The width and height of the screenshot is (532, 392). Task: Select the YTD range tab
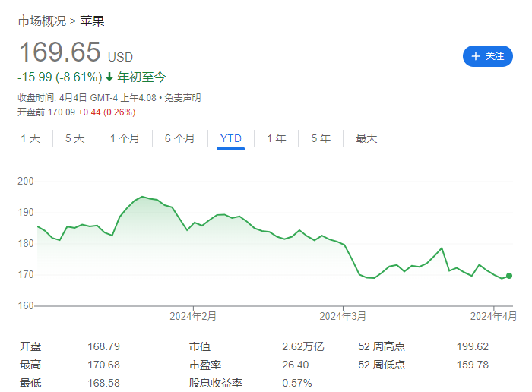click(231, 138)
